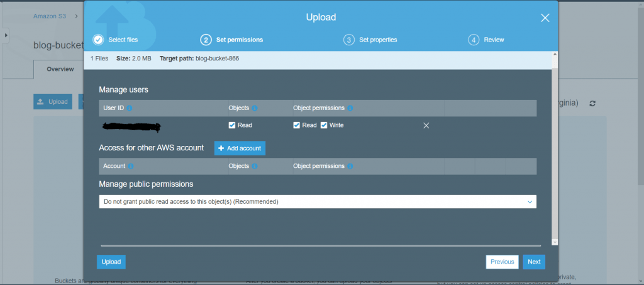Click the Previous button

502,262
